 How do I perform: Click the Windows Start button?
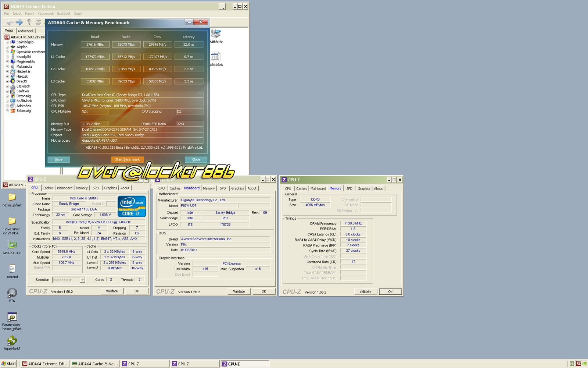pyautogui.click(x=9, y=364)
